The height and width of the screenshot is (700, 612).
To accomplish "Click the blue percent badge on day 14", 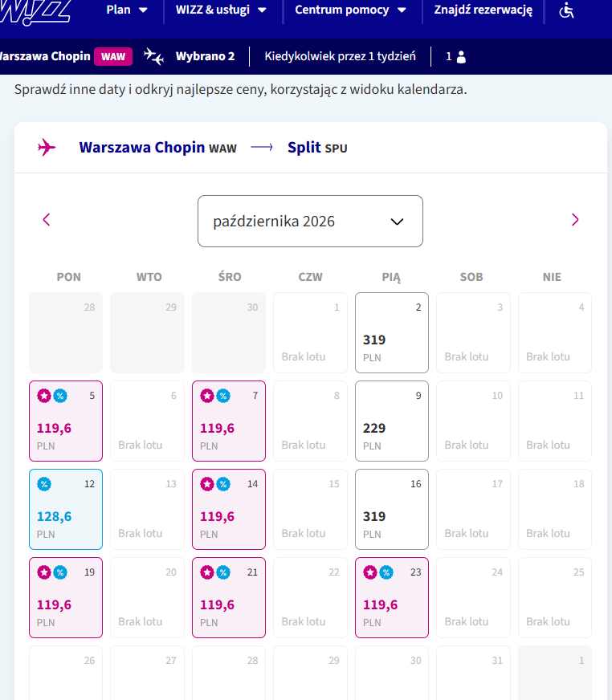I will (223, 484).
